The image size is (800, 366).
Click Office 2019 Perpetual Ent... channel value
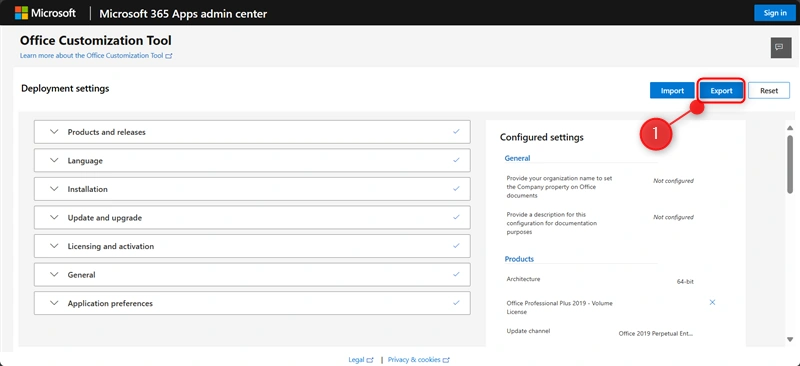point(656,333)
